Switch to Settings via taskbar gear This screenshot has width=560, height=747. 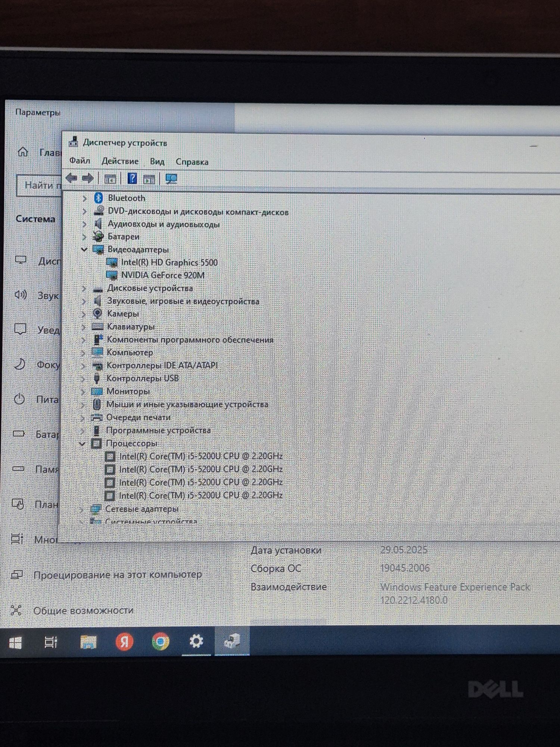tap(196, 641)
